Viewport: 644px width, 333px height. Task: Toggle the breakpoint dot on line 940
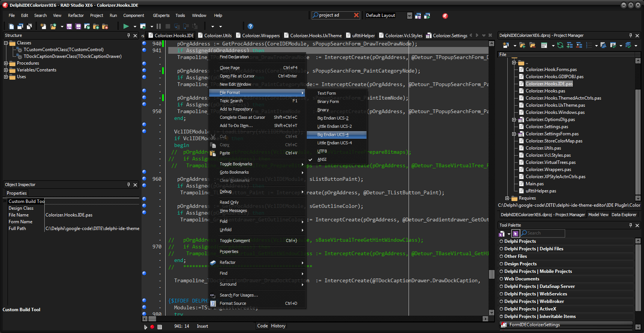[x=144, y=44]
